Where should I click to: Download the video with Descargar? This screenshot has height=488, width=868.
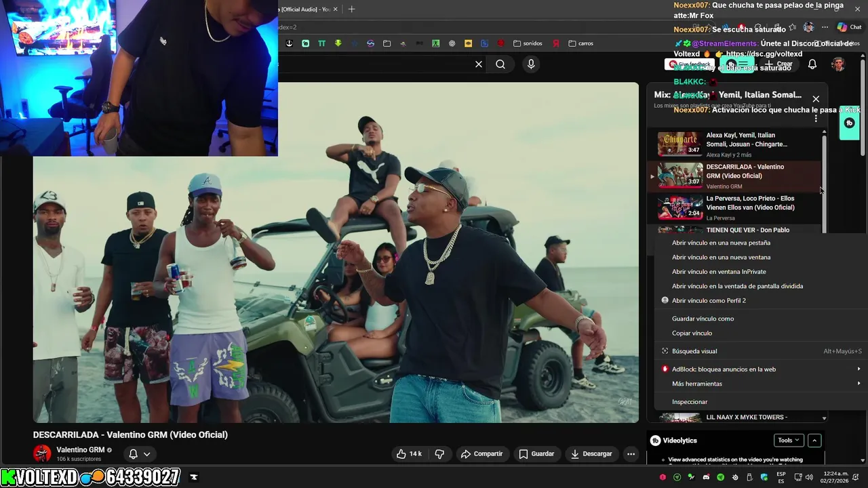[x=591, y=453]
